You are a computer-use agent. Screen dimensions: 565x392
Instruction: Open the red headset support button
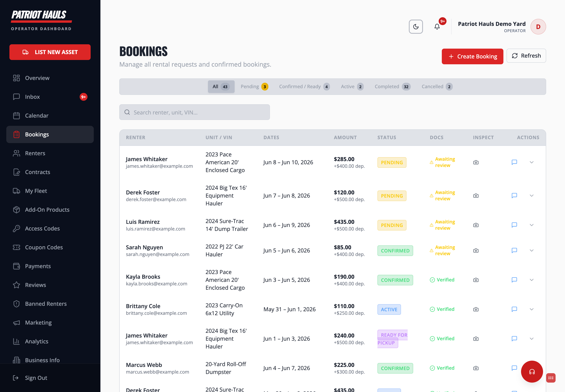(532, 371)
